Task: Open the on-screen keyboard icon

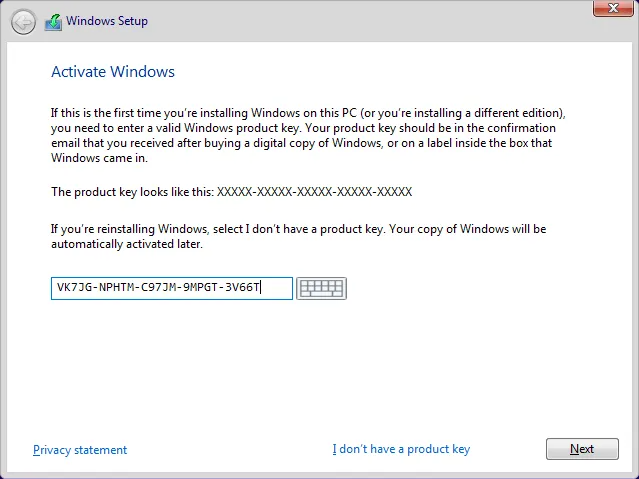Action: (321, 288)
